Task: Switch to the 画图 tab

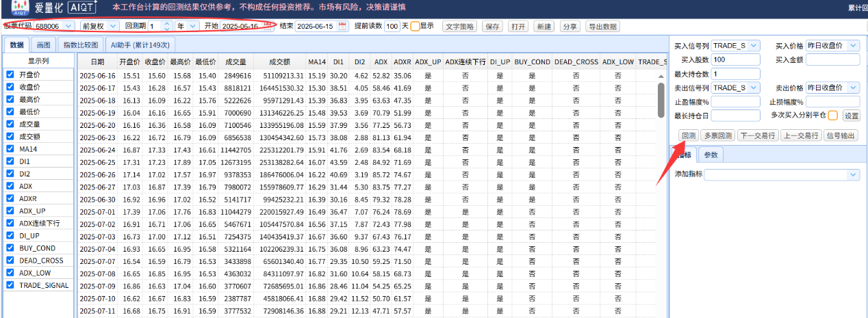Action: [44, 44]
